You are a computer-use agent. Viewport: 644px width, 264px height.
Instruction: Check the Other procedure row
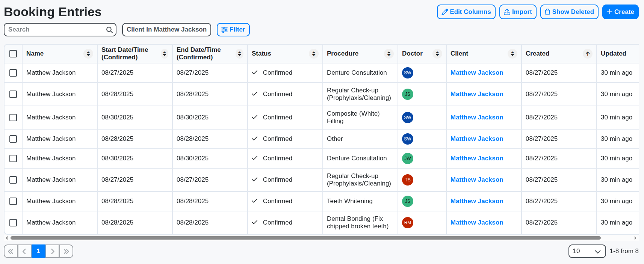point(13,139)
